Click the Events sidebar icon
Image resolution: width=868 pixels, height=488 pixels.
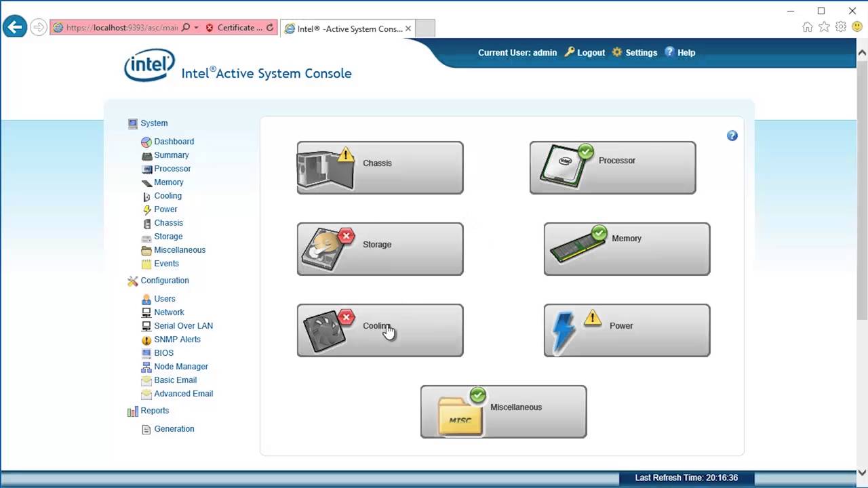[x=146, y=264]
